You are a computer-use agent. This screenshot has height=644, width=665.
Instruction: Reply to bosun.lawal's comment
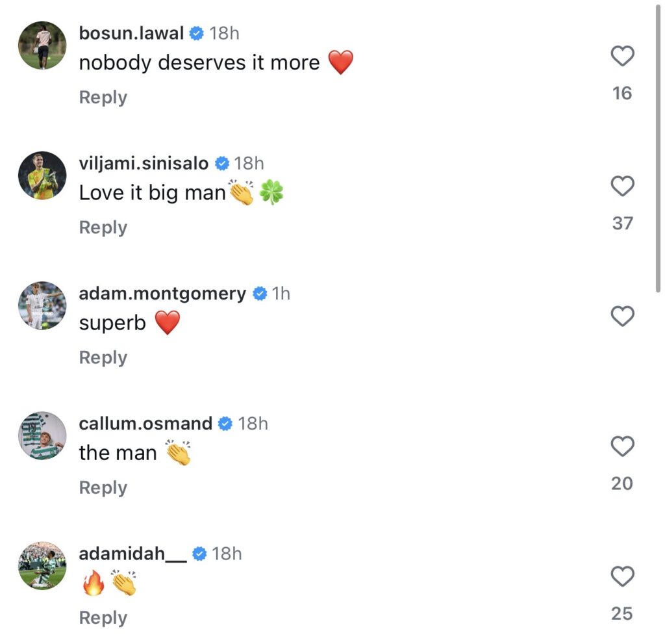pyautogui.click(x=103, y=97)
